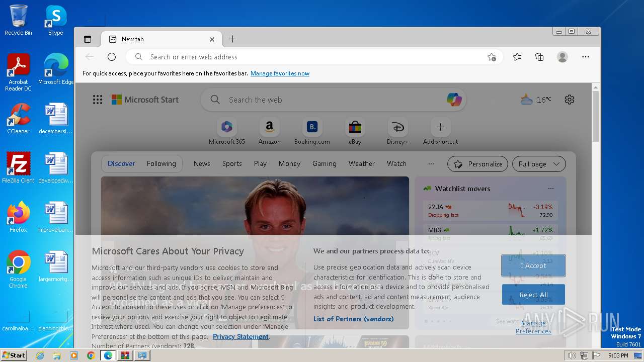This screenshot has width=644, height=362.
Task: Open the Amazon shortcut
Action: point(270,132)
